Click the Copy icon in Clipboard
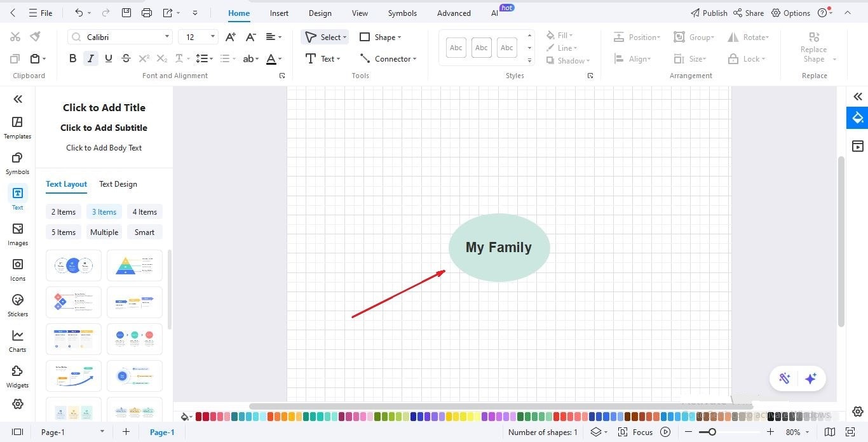868x442 pixels. [x=15, y=58]
